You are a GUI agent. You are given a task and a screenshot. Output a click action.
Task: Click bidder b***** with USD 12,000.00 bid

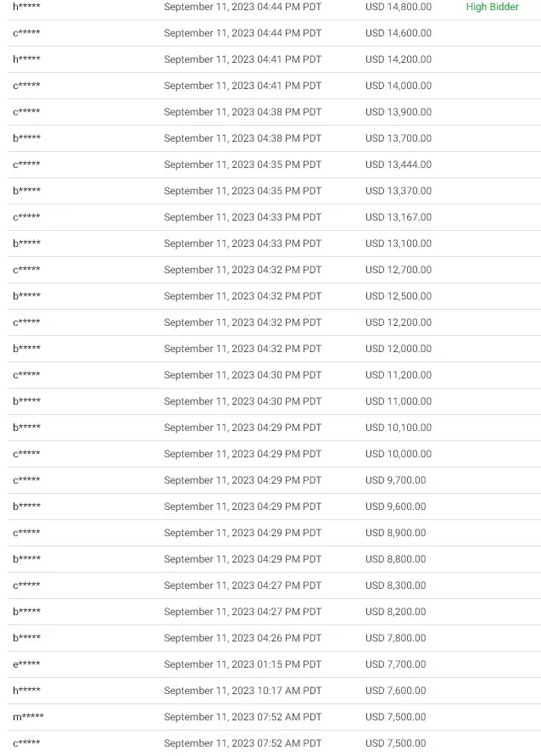[26, 349]
